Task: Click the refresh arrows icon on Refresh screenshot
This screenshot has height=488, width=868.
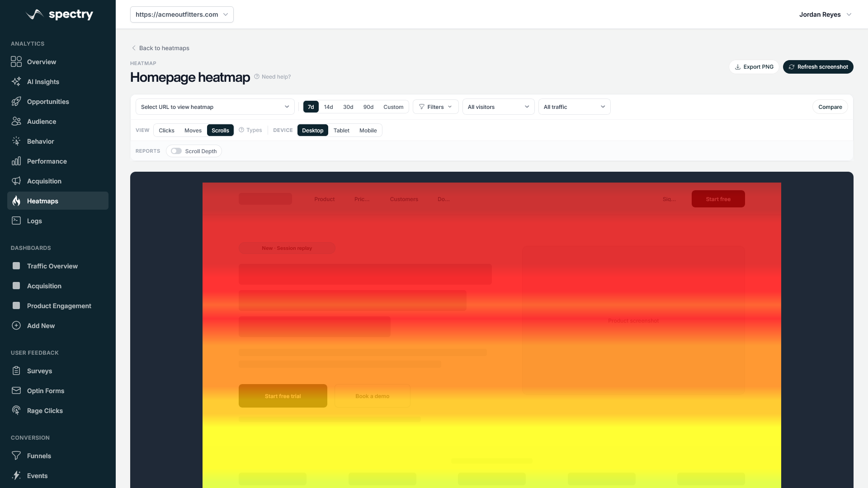Action: tap(792, 67)
